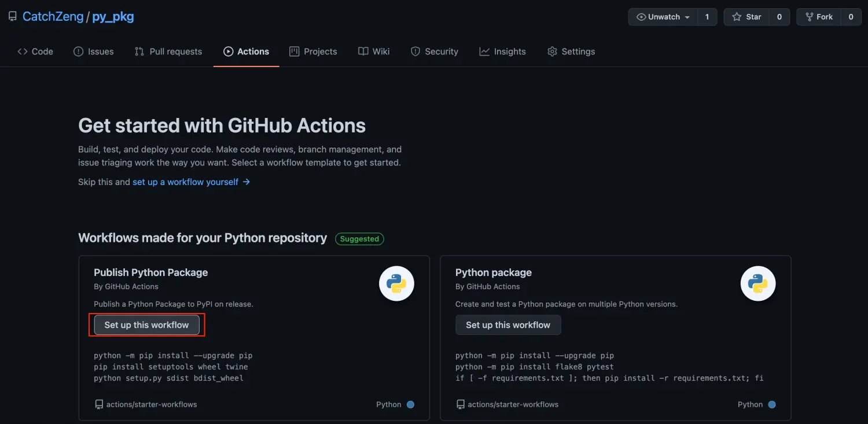The width and height of the screenshot is (868, 424).
Task: Click the Get started with GitHub Actions heading
Action: point(222,126)
